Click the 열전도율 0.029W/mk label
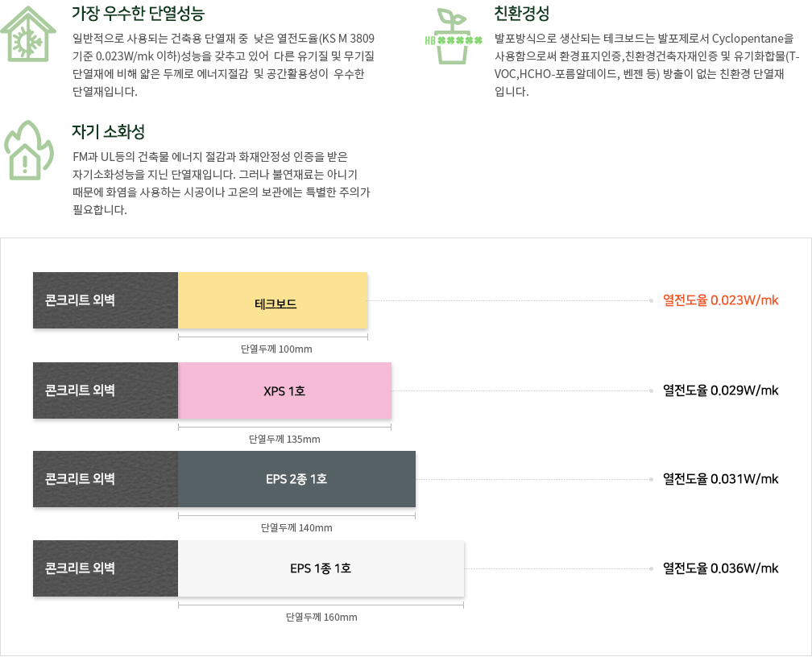Image resolution: width=812 pixels, height=661 pixels. coord(720,390)
